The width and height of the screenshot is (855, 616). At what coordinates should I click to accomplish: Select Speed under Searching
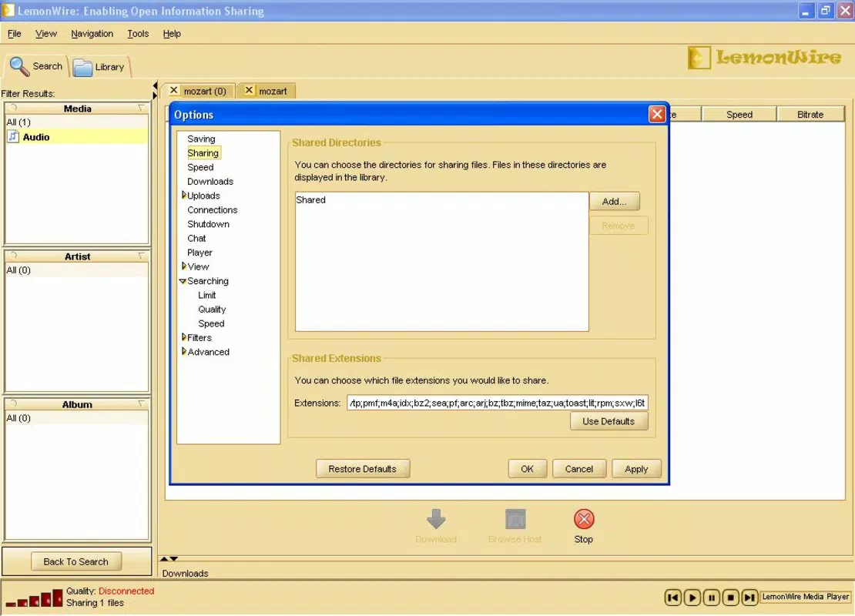pyautogui.click(x=211, y=323)
